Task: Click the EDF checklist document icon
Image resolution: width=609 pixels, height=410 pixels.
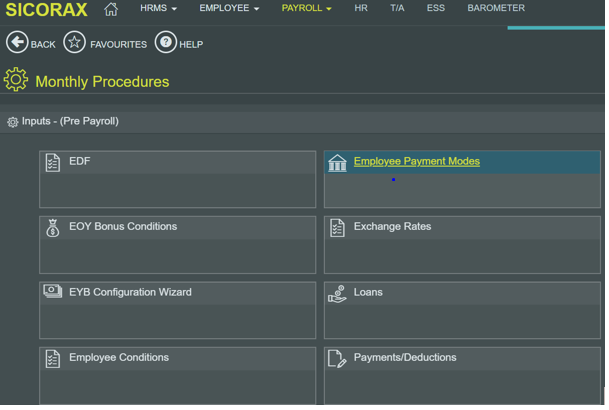Action: tap(53, 162)
